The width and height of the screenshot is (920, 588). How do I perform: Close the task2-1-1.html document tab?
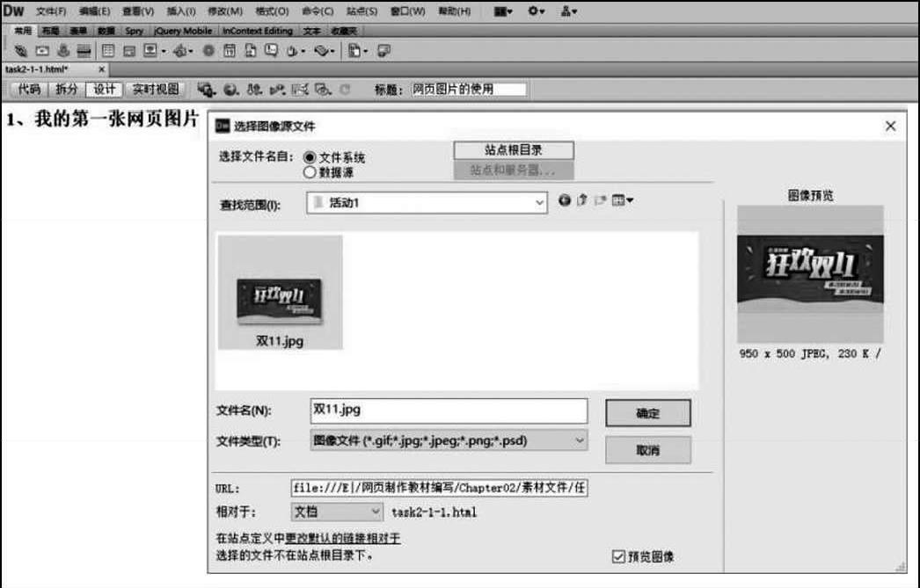pyautogui.click(x=101, y=69)
